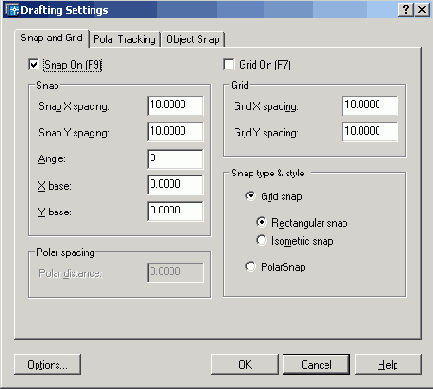
Task: Click the Angle input field
Action: click(x=175, y=159)
